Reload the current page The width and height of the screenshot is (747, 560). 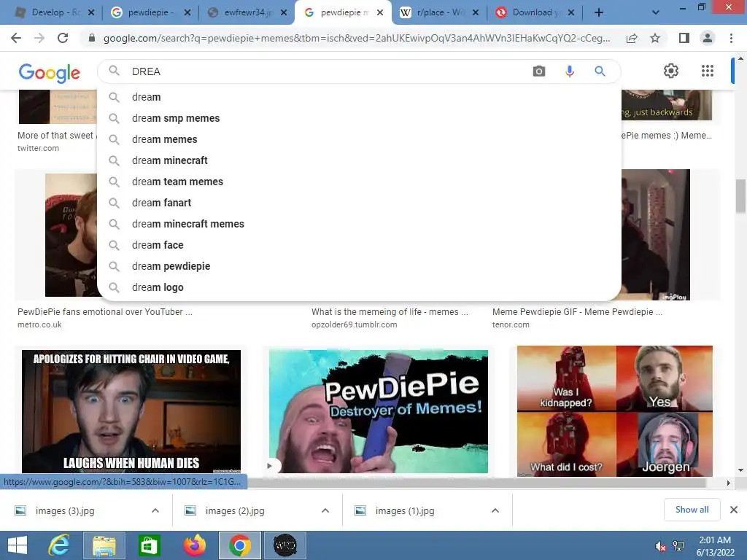pos(63,38)
